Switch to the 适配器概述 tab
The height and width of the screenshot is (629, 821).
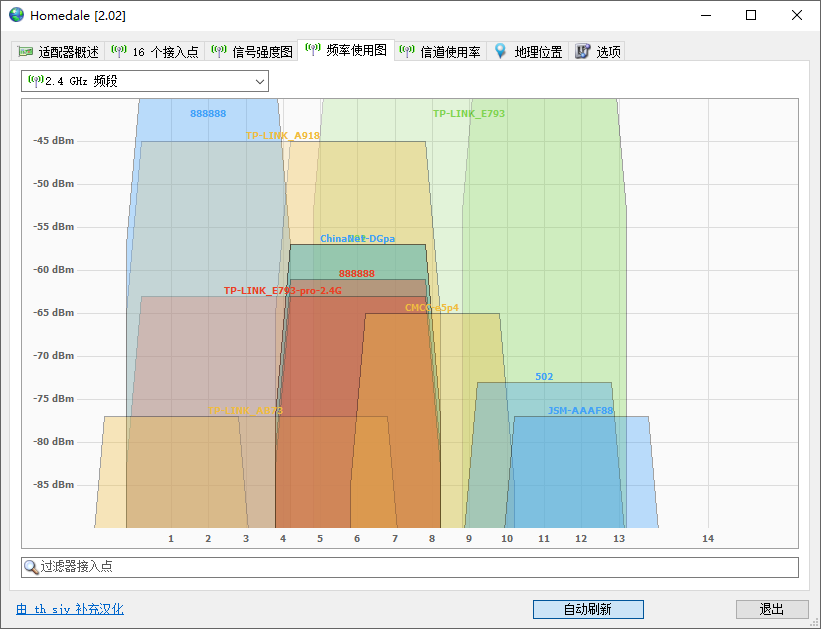68,52
